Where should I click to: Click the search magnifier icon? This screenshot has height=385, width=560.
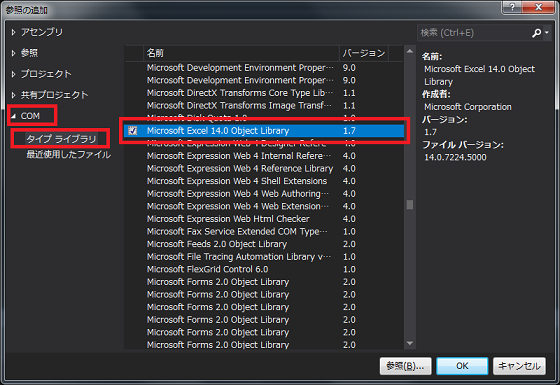536,33
